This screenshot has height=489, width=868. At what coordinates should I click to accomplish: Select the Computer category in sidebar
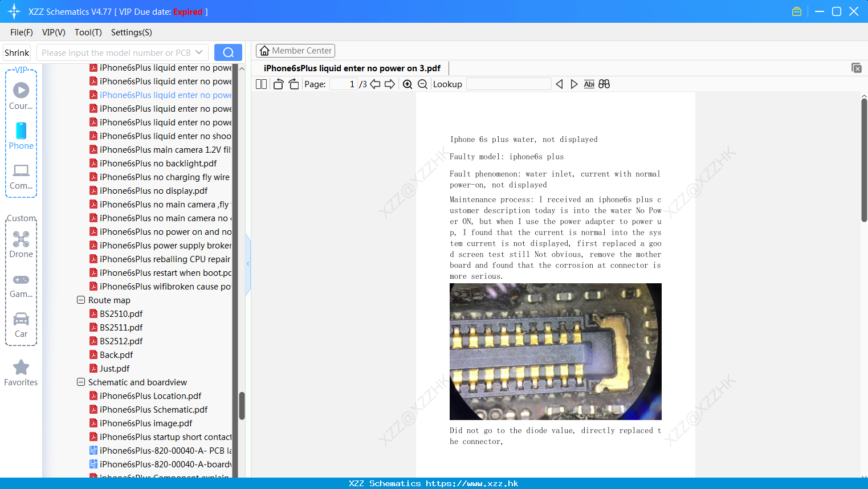(x=21, y=176)
